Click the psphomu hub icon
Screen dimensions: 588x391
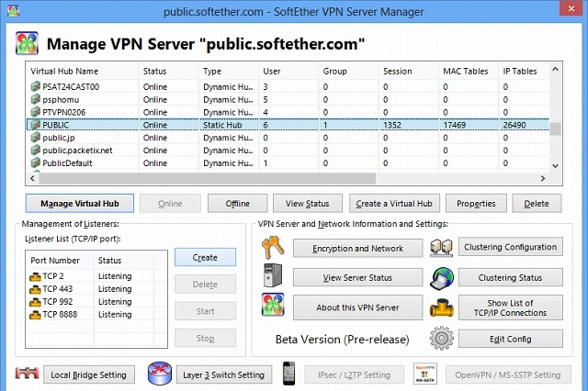pos(35,99)
